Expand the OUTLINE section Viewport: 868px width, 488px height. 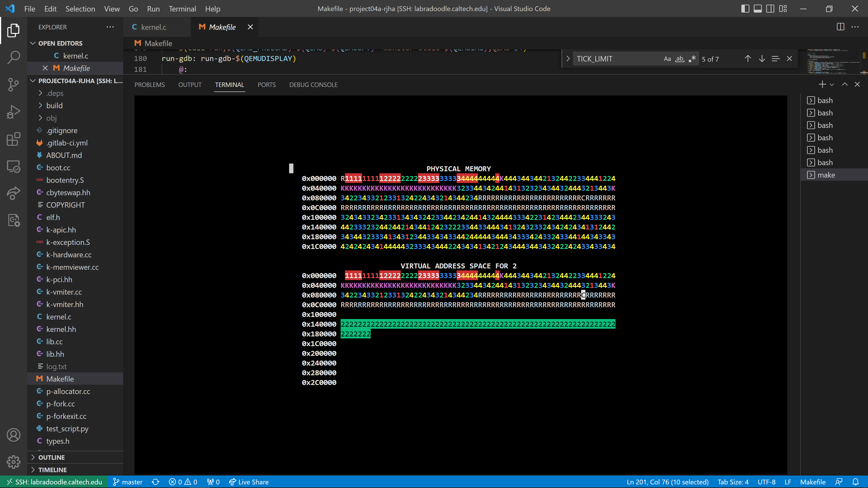pos(51,457)
